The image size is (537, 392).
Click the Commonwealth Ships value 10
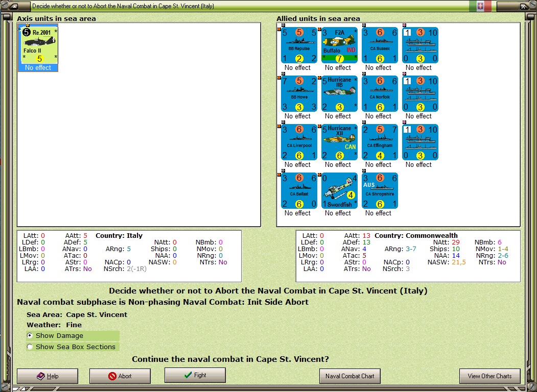pos(456,249)
